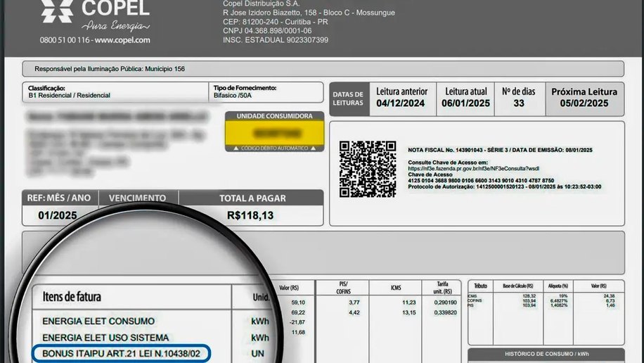644x363 pixels.
Task: Click the Base de Cálculo (R$) header
Action: coord(518,286)
